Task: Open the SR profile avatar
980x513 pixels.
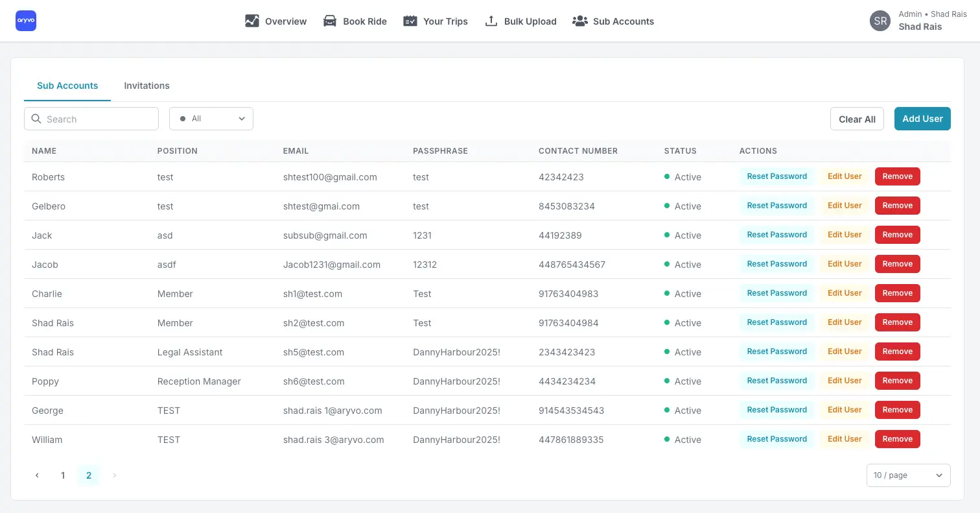Action: pos(880,20)
